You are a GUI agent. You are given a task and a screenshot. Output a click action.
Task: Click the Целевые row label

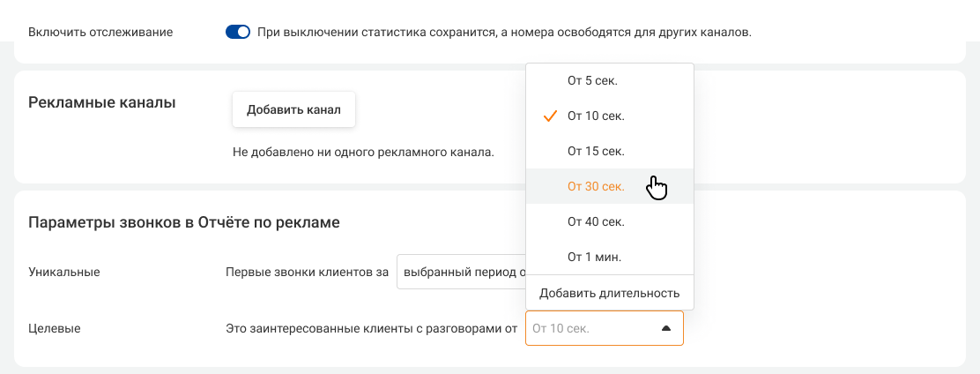click(55, 328)
